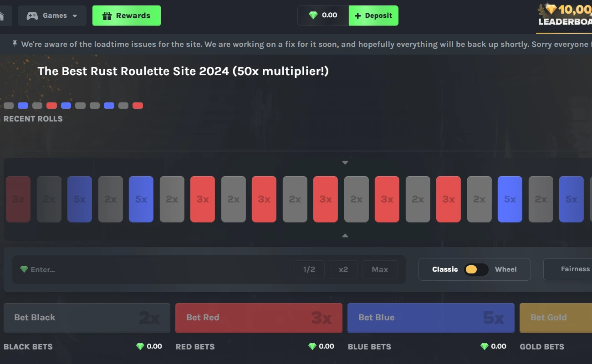Click the dimmed red 3x tile at left edge
The image size is (592, 364).
18,199
